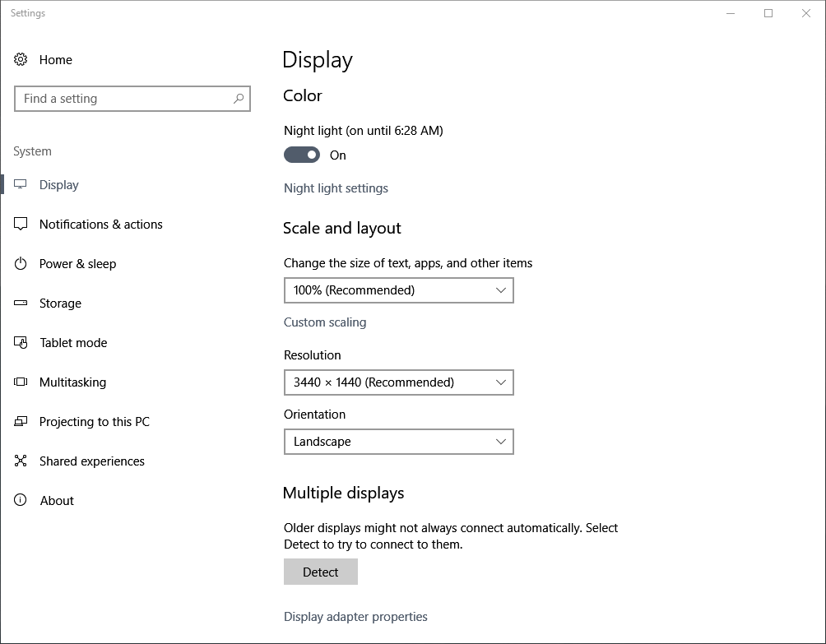Click the Storage drive icon
The height and width of the screenshot is (644, 826).
coord(21,303)
